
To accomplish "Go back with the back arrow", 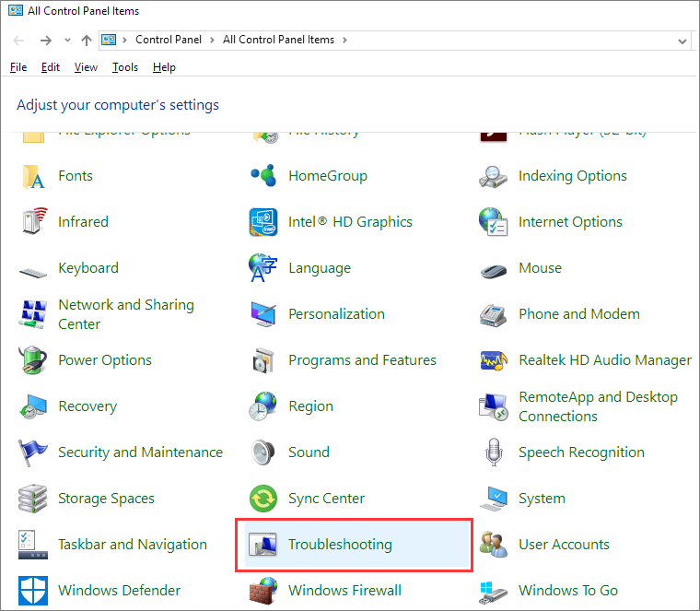I will pyautogui.click(x=18, y=41).
